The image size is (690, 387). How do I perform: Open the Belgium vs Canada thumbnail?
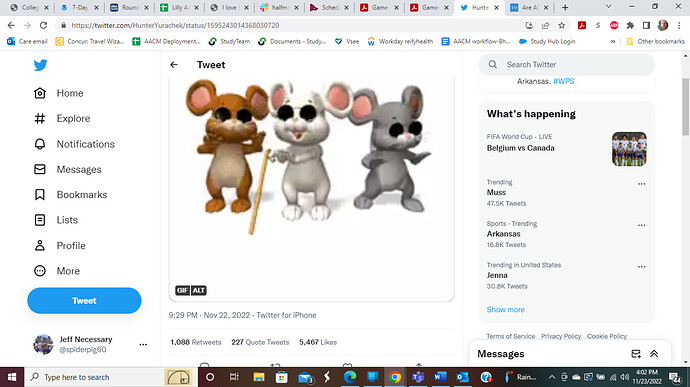(x=629, y=149)
